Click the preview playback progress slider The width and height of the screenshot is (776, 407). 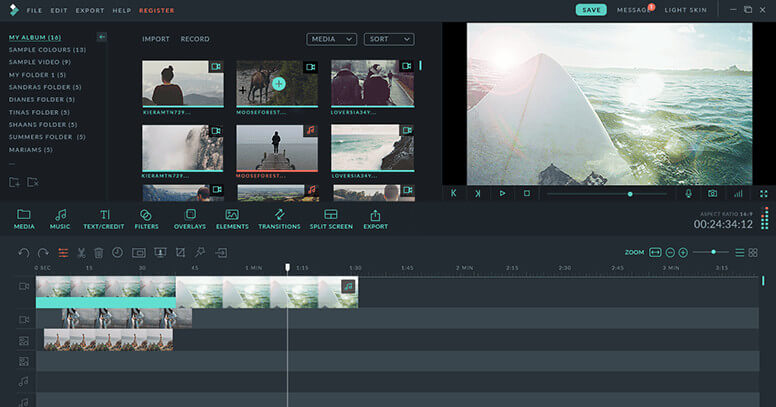point(607,194)
